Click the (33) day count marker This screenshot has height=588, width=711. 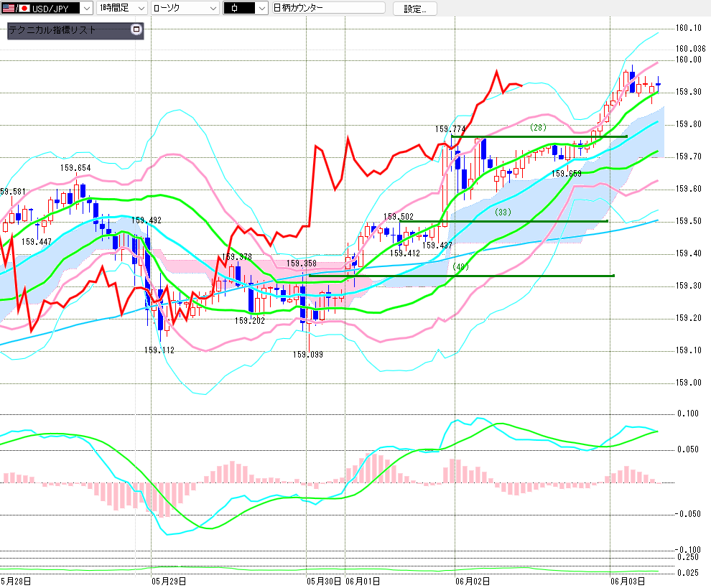(x=503, y=213)
